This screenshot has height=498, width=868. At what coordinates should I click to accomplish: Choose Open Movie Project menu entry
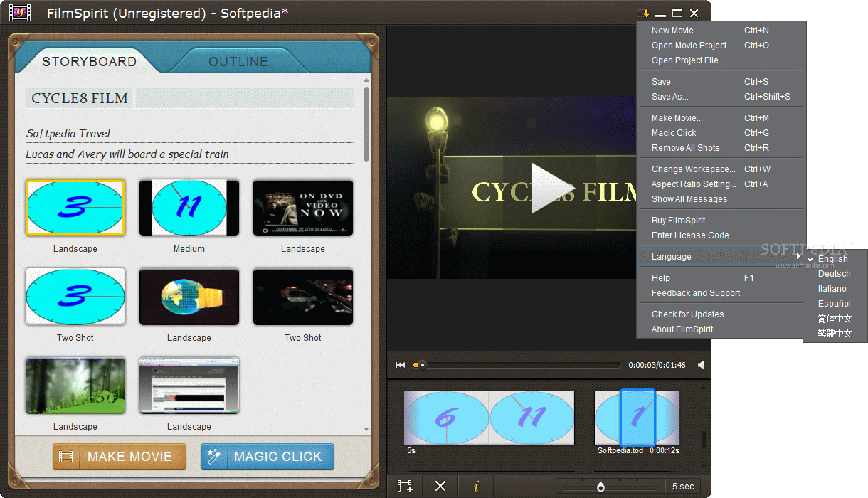(x=721, y=46)
